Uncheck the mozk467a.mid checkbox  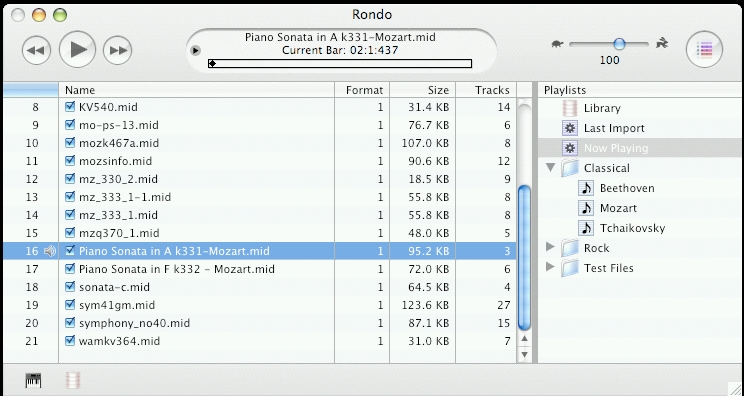(x=70, y=143)
